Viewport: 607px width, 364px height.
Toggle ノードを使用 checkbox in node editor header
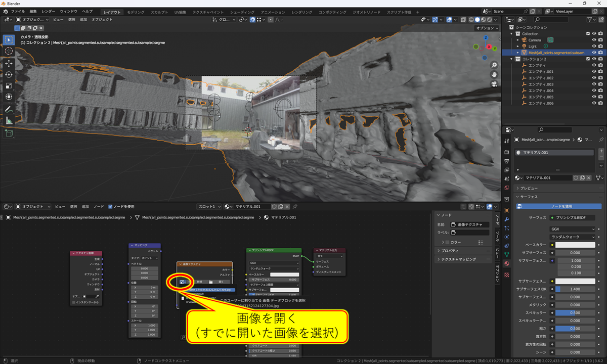pyautogui.click(x=111, y=207)
